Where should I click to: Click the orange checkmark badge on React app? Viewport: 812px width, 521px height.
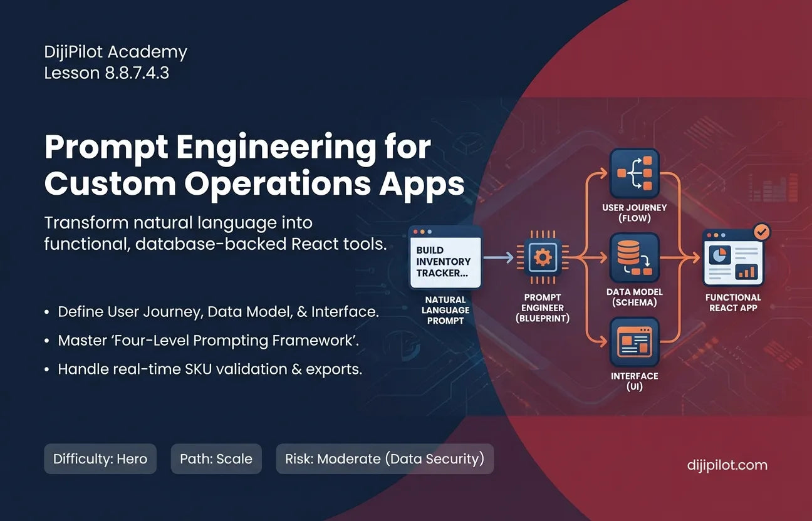click(x=761, y=232)
